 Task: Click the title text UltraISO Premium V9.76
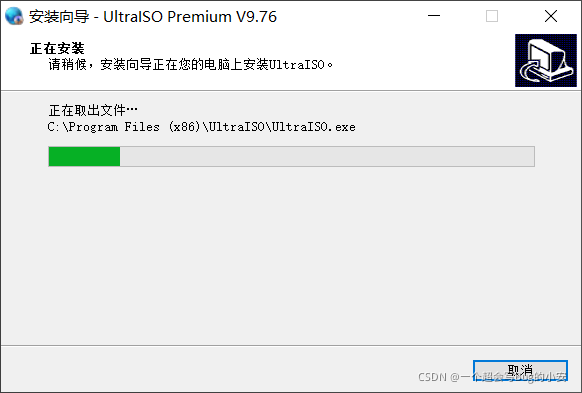(x=190, y=17)
